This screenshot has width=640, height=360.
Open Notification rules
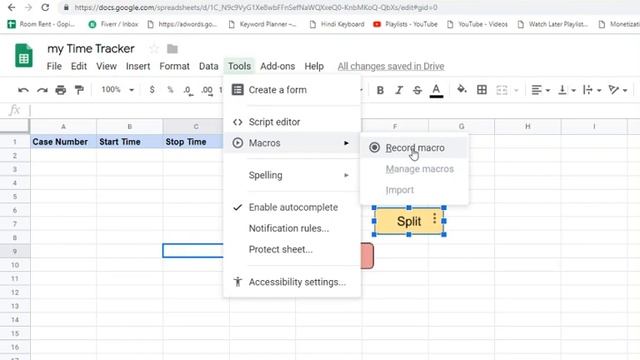click(292, 228)
